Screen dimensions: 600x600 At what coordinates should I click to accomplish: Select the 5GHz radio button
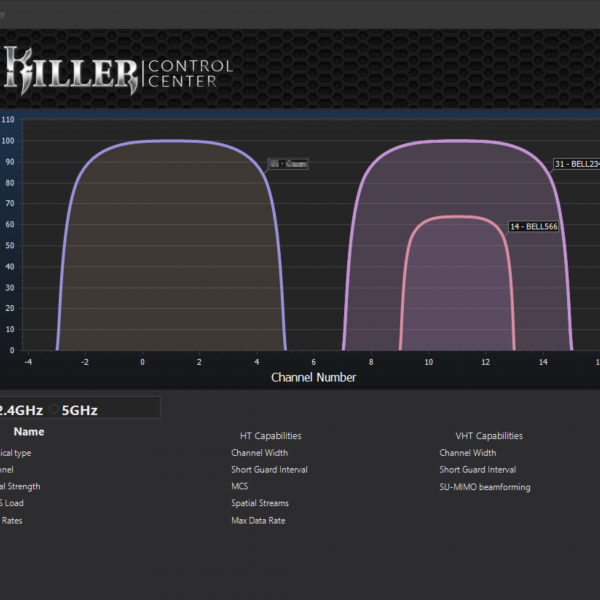click(x=54, y=409)
